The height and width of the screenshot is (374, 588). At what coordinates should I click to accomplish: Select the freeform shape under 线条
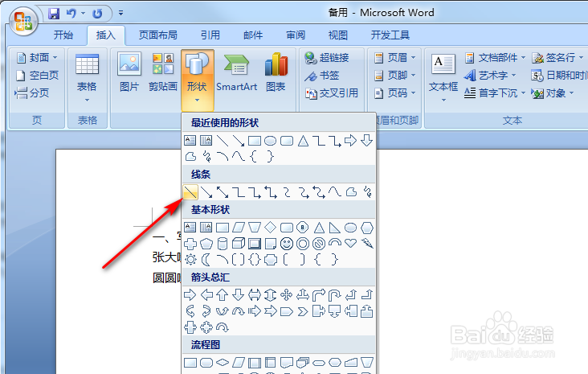(351, 192)
